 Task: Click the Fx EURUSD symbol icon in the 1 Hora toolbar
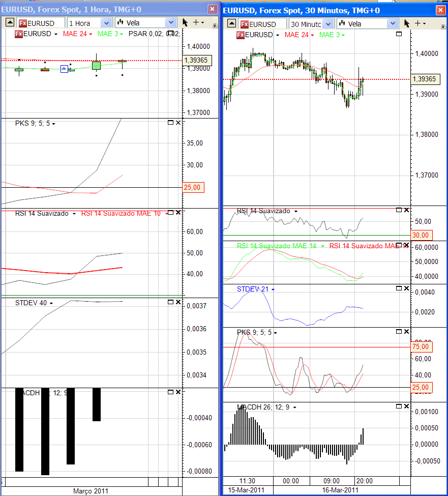tap(23, 23)
